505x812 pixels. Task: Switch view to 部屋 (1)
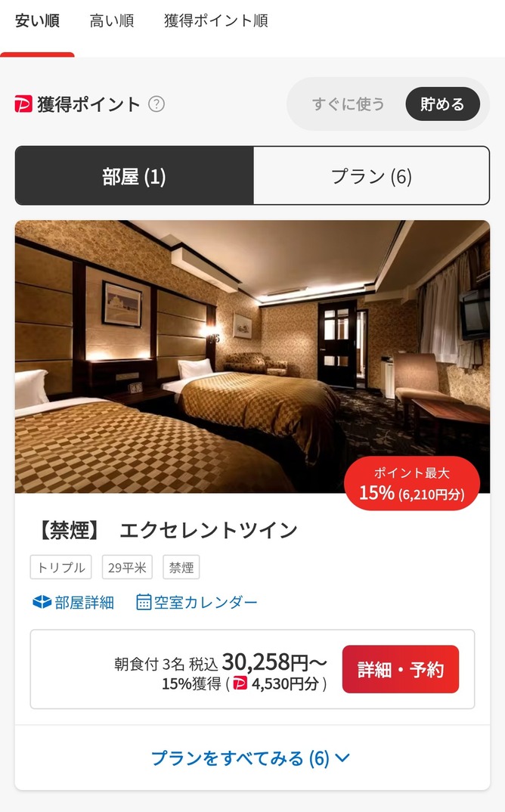[x=134, y=176]
